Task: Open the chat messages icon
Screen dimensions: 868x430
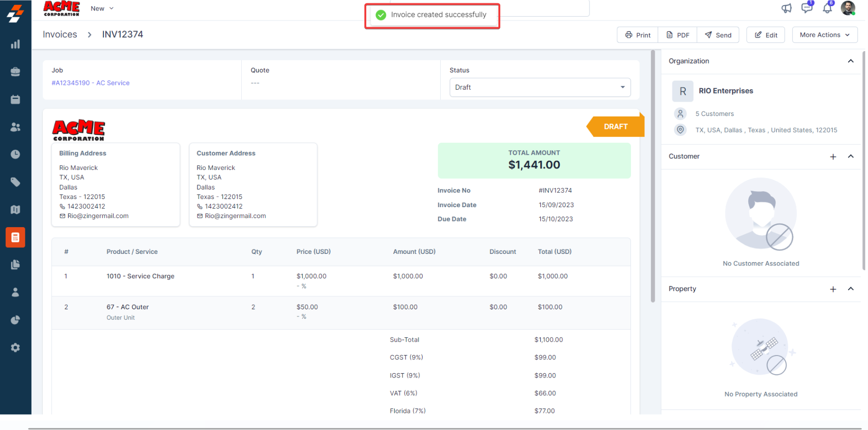Action: (x=806, y=8)
